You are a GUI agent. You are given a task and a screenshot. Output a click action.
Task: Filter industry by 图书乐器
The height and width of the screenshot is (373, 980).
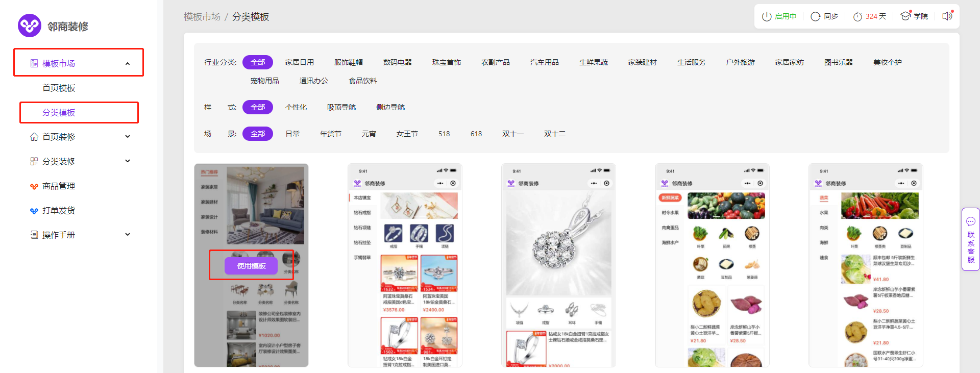[x=839, y=62]
